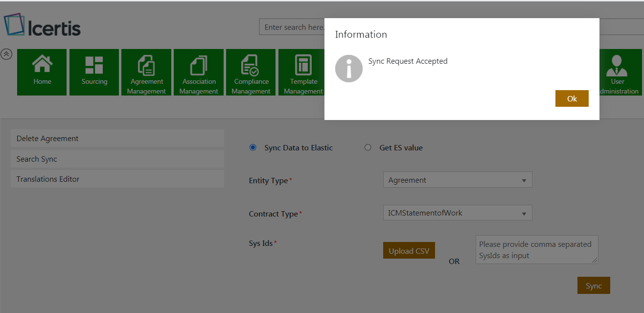Open User Administration tile
This screenshot has width=644, height=313.
(618, 72)
